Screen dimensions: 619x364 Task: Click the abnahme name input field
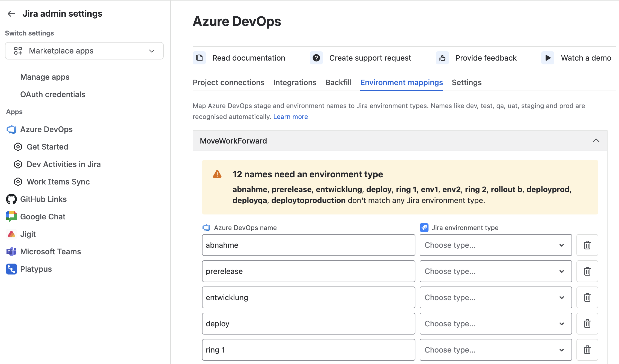point(308,245)
